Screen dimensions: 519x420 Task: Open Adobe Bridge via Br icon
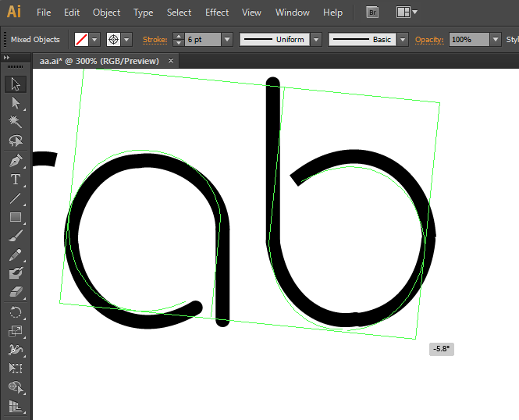tap(372, 12)
